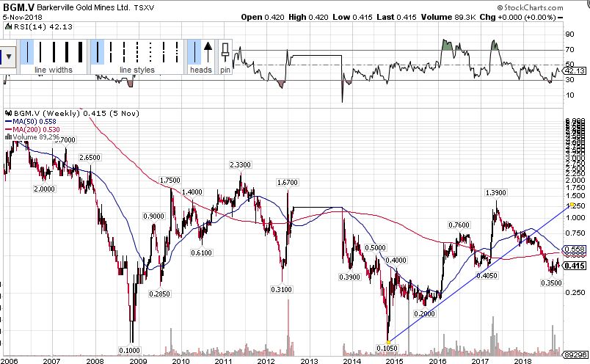This screenshot has width=590, height=364.
Task: Click the 1.3900 peak price label
Action: pyautogui.click(x=496, y=193)
